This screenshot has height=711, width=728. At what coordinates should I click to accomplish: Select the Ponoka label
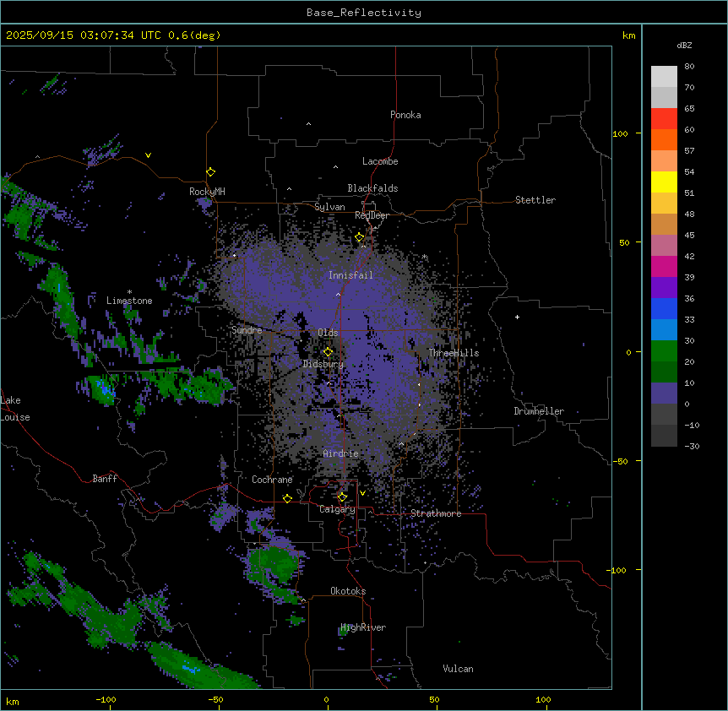pos(405,115)
